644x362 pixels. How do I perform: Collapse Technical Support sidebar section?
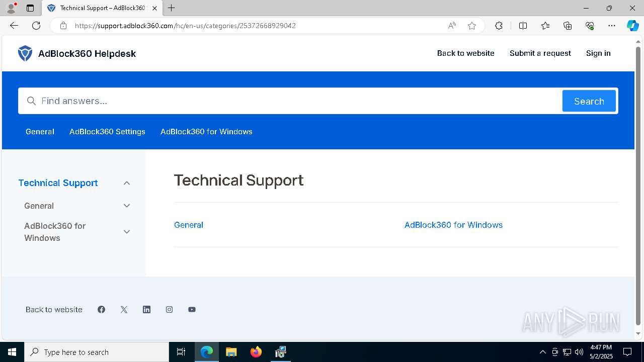[127, 183]
